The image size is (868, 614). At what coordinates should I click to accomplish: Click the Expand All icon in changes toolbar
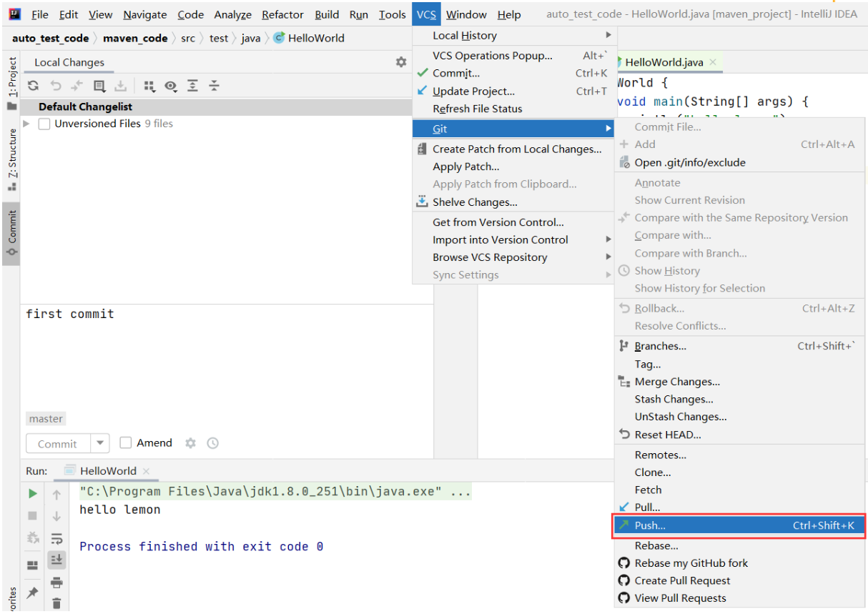point(192,86)
